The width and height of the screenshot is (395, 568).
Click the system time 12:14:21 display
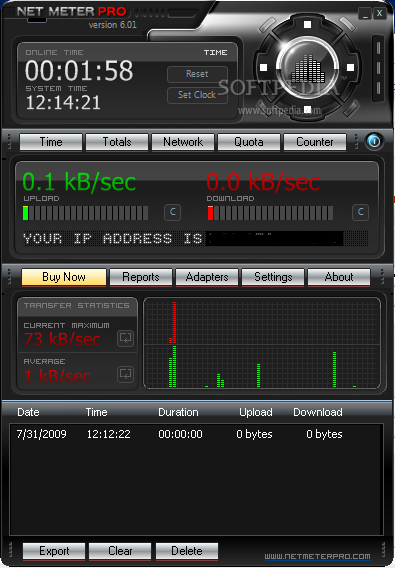click(x=63, y=103)
